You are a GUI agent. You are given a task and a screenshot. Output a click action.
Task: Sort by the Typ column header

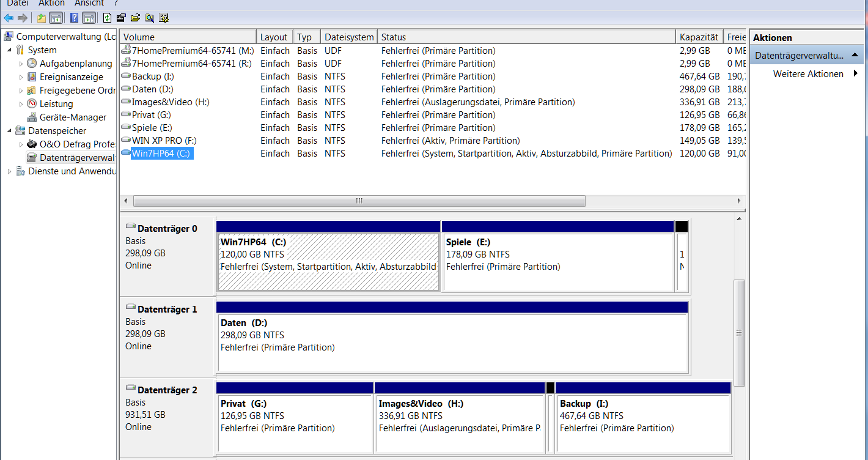click(x=307, y=37)
